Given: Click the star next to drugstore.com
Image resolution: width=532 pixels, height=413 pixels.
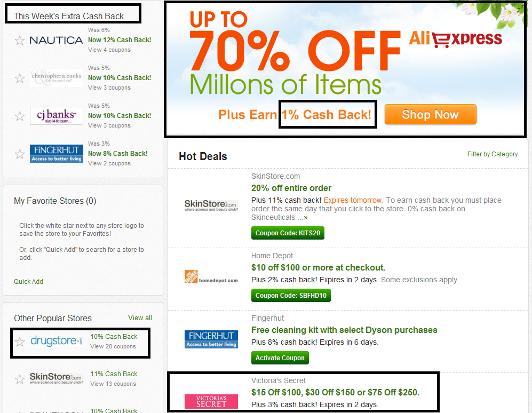Looking at the screenshot, I should [x=20, y=341].
